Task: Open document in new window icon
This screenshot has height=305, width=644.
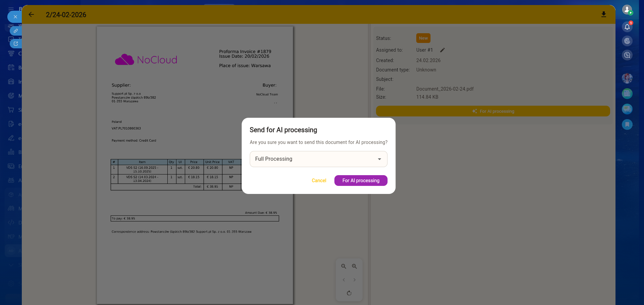Action: point(16,44)
